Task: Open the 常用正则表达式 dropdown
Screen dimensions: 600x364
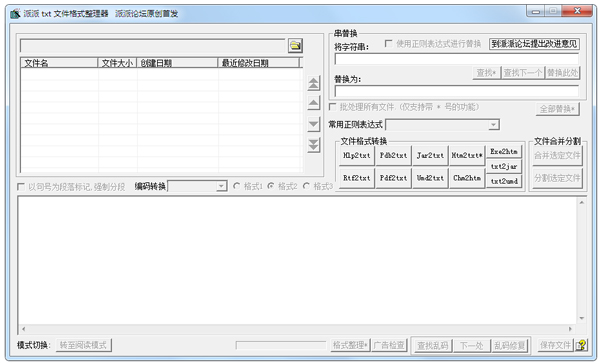Action: point(494,125)
